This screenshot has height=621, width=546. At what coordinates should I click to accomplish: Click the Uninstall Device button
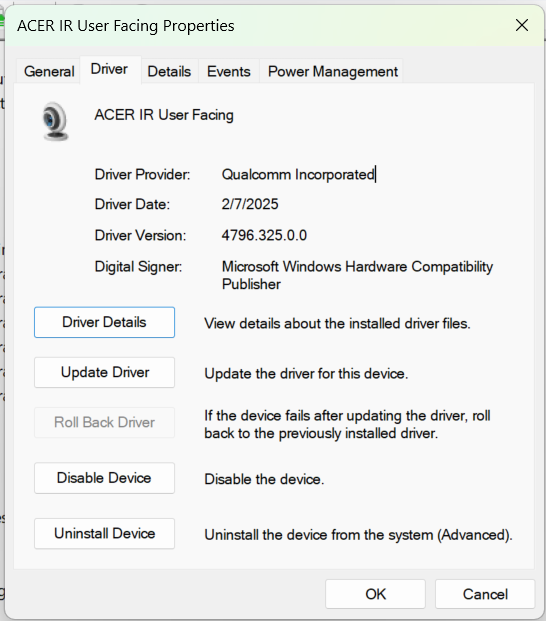(105, 533)
